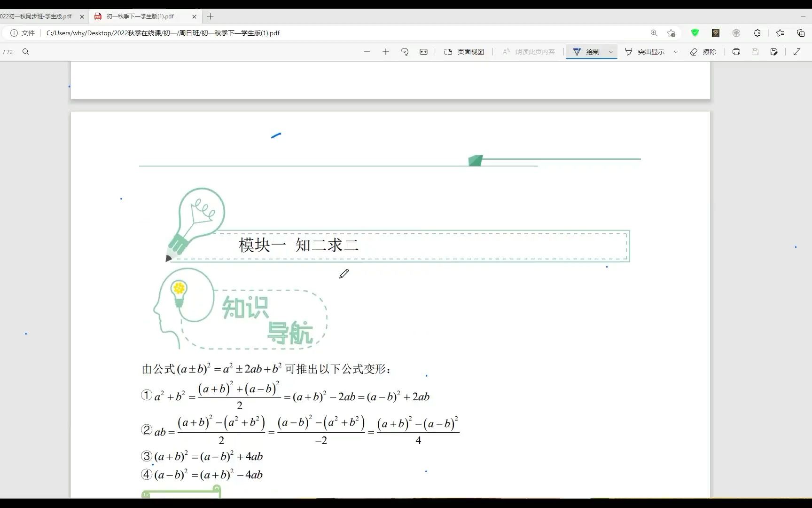Image resolution: width=812 pixels, height=508 pixels.
Task: Toggle the 绘制 draw tool
Action: pyautogui.click(x=586, y=52)
